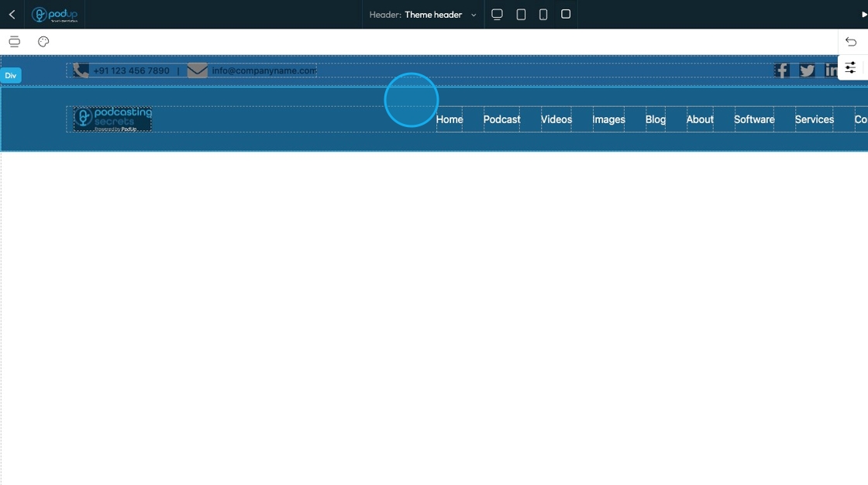Select the +91 123 456 7890 phone text
The height and width of the screenshot is (485, 868).
[131, 71]
